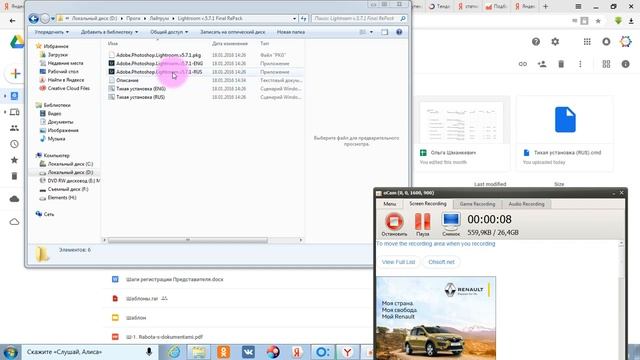Open Загрузки in Explorer favorites

pyautogui.click(x=58, y=55)
